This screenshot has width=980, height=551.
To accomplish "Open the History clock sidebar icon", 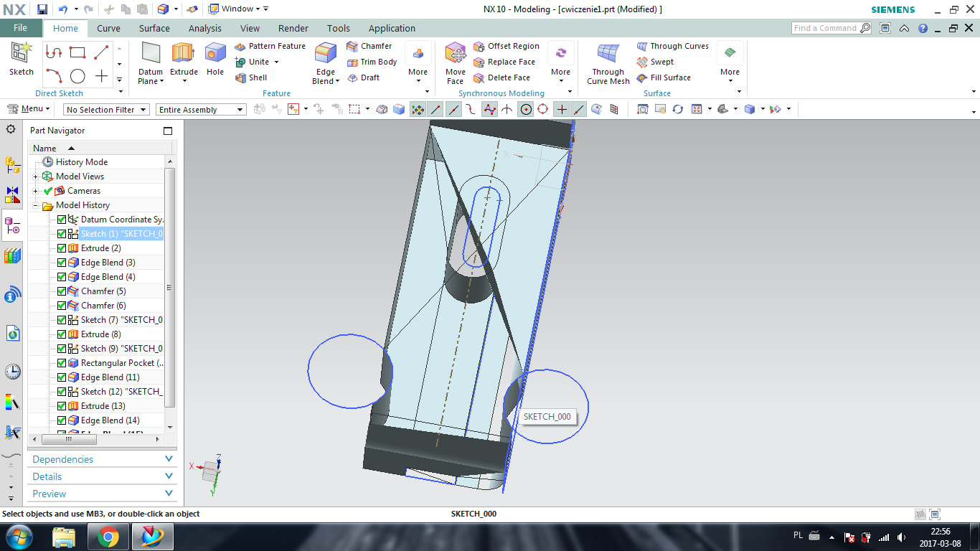I will point(12,372).
